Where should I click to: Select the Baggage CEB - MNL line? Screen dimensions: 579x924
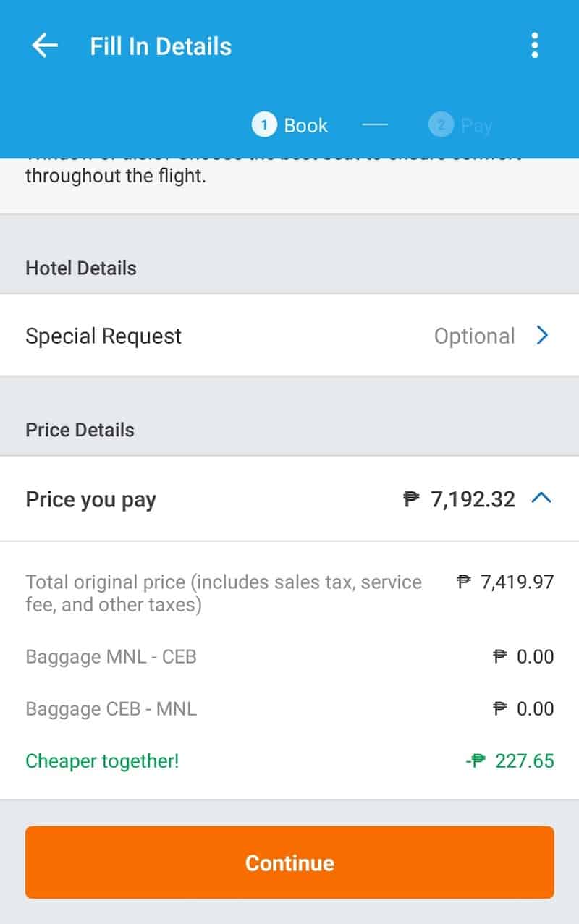(x=111, y=709)
